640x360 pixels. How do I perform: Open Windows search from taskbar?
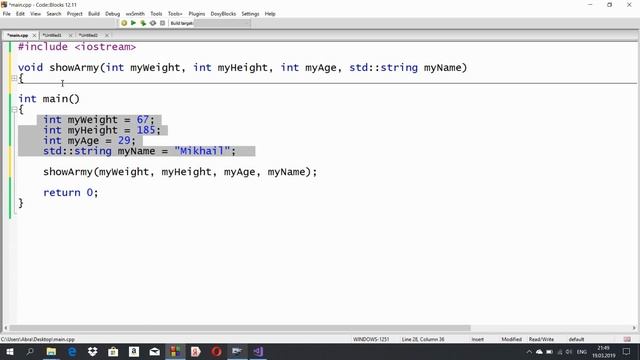coord(30,352)
